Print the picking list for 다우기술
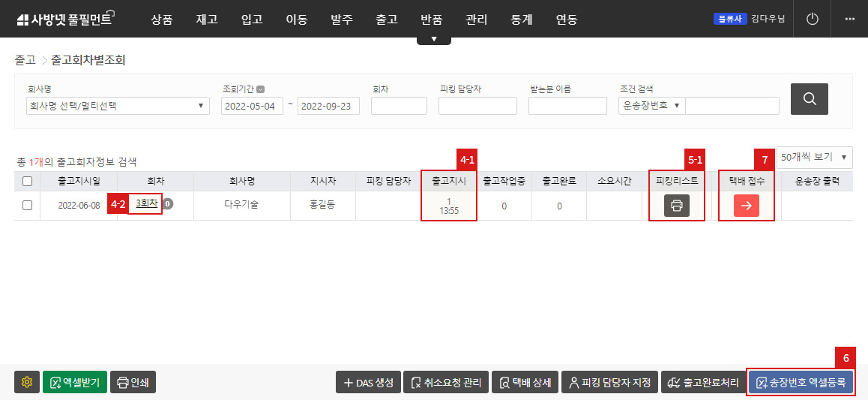The width and height of the screenshot is (868, 400). [x=676, y=206]
